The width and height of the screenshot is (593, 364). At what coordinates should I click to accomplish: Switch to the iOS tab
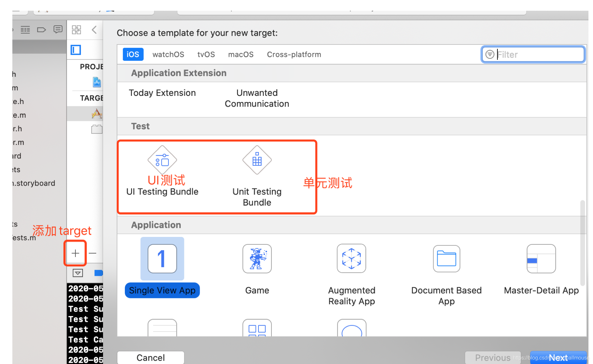pyautogui.click(x=133, y=54)
